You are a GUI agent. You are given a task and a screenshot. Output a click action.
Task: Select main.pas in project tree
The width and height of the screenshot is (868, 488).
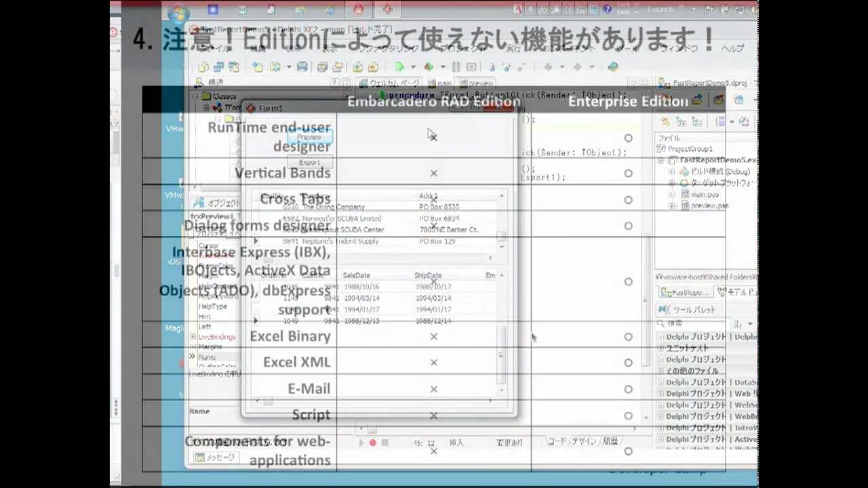[x=704, y=195]
